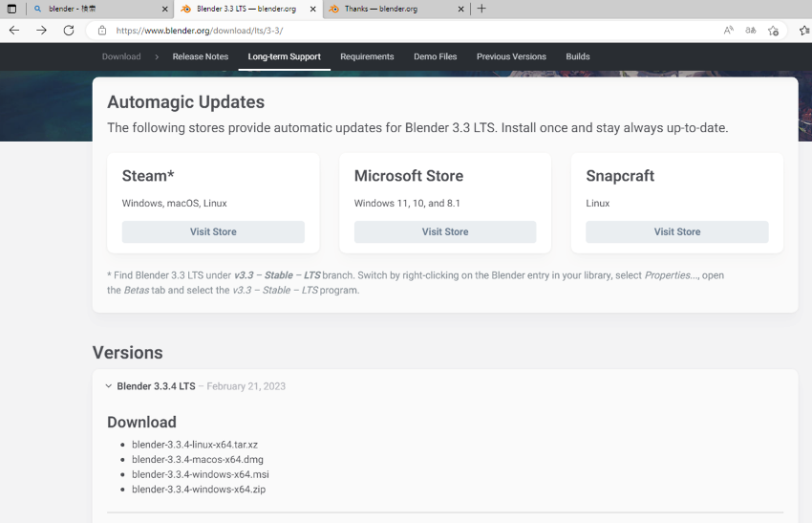Click Visit Store under Snapcraft
The width and height of the screenshot is (812, 524).
tap(677, 231)
